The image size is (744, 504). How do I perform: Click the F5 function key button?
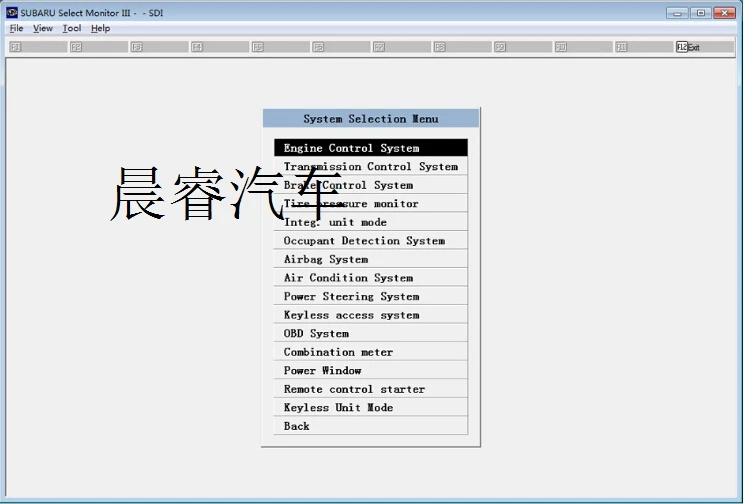point(280,47)
